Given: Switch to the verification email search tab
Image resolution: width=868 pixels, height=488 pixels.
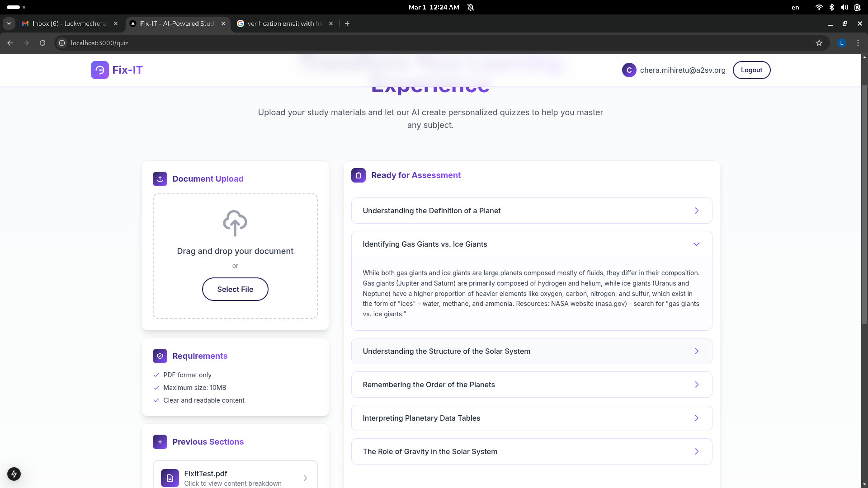Looking at the screenshot, I should [284, 23].
